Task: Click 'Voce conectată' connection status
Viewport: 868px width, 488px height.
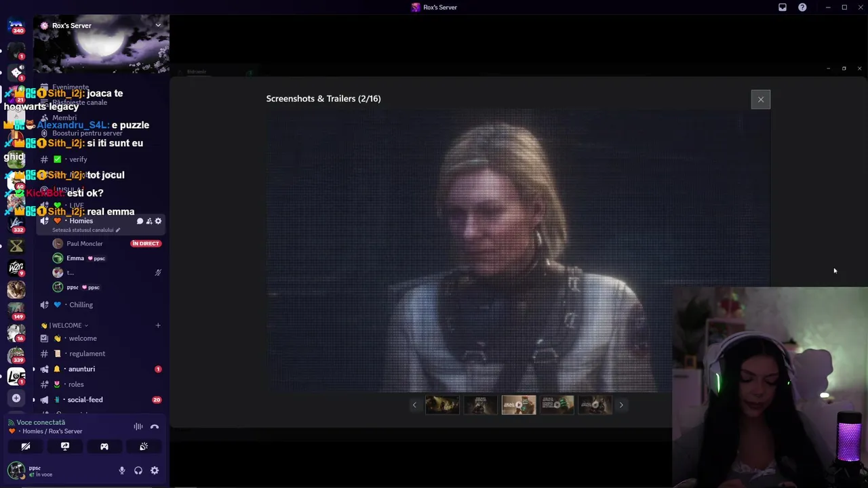Action: coord(41,422)
